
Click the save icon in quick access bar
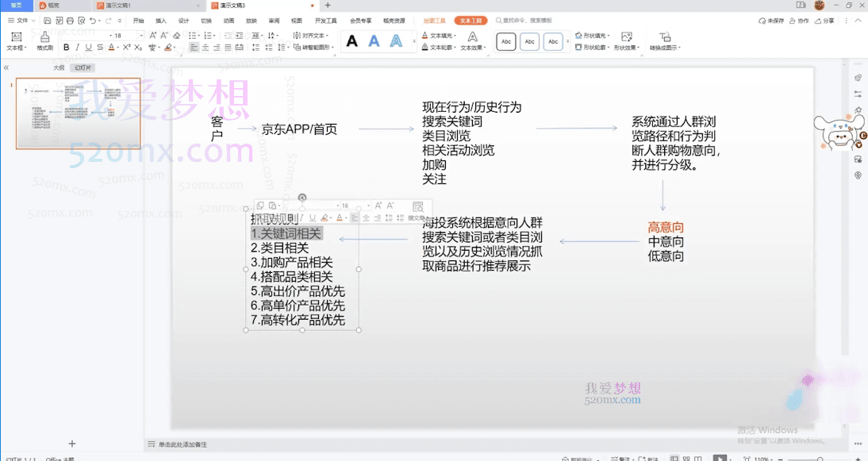click(x=48, y=21)
